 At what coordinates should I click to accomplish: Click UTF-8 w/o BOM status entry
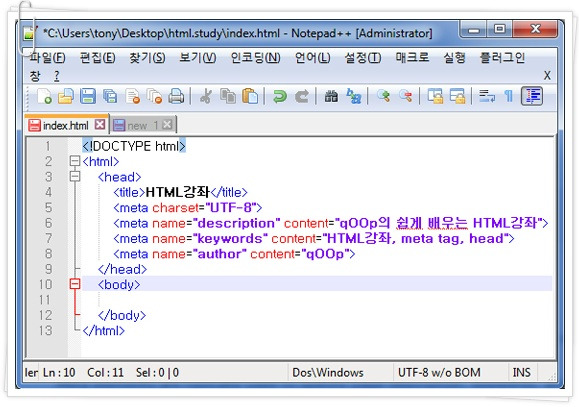click(439, 372)
